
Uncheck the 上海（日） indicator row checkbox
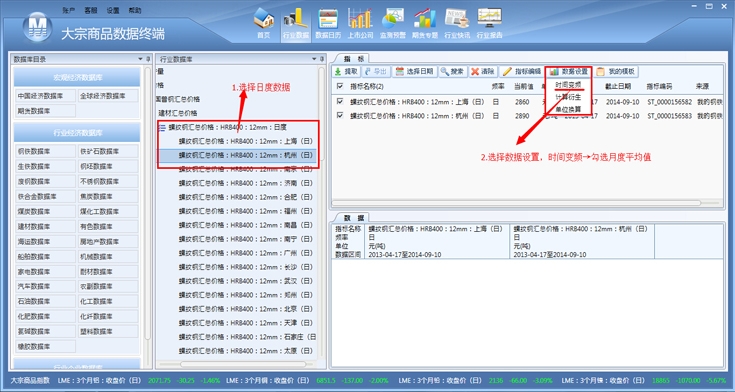pos(340,101)
